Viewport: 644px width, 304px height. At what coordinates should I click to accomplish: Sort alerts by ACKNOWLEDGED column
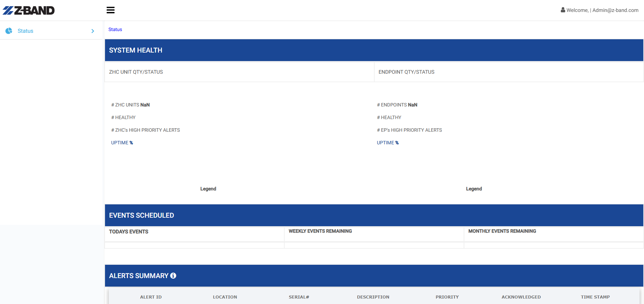[x=521, y=297]
